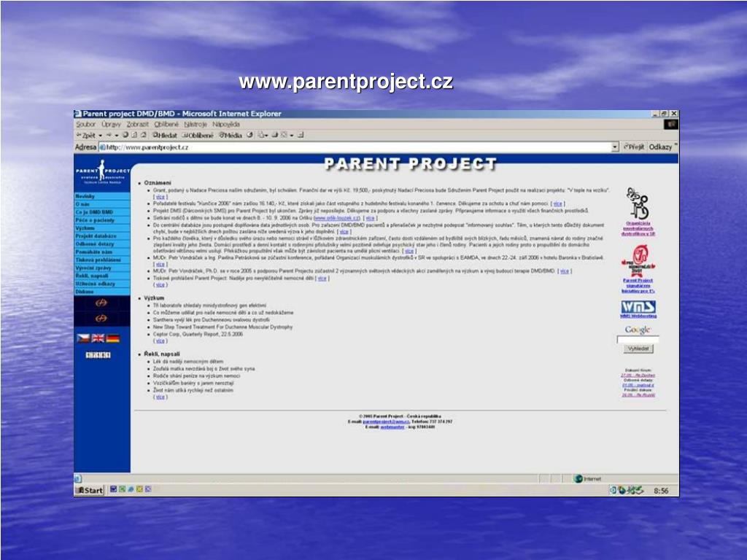The height and width of the screenshot is (560, 747).
Task: Select Péče o pacienty sidebar item
Action: (102, 220)
